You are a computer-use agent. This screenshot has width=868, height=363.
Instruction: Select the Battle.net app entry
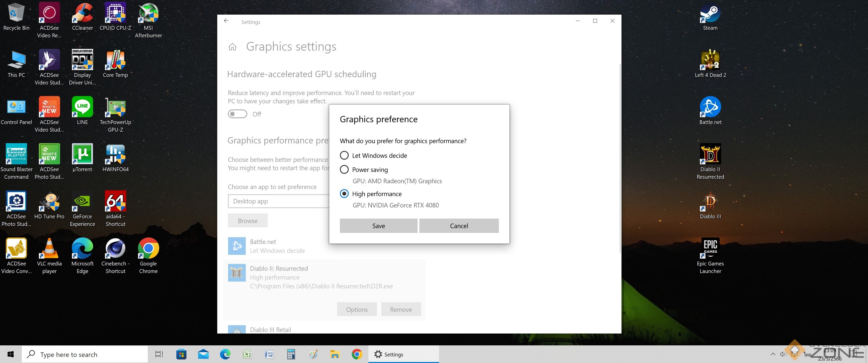(x=324, y=246)
